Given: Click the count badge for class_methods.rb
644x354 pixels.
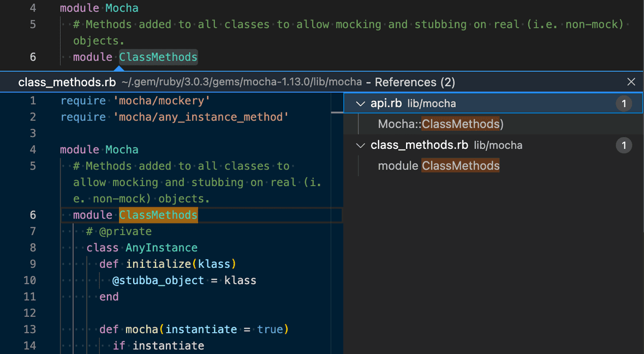Looking at the screenshot, I should click(624, 146).
